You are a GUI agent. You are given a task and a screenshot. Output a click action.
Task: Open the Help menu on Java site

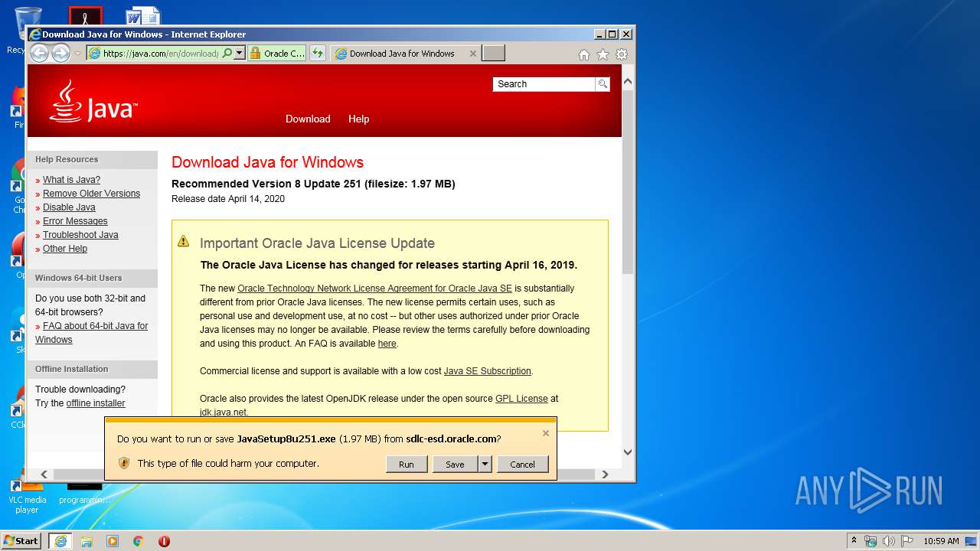pos(358,119)
